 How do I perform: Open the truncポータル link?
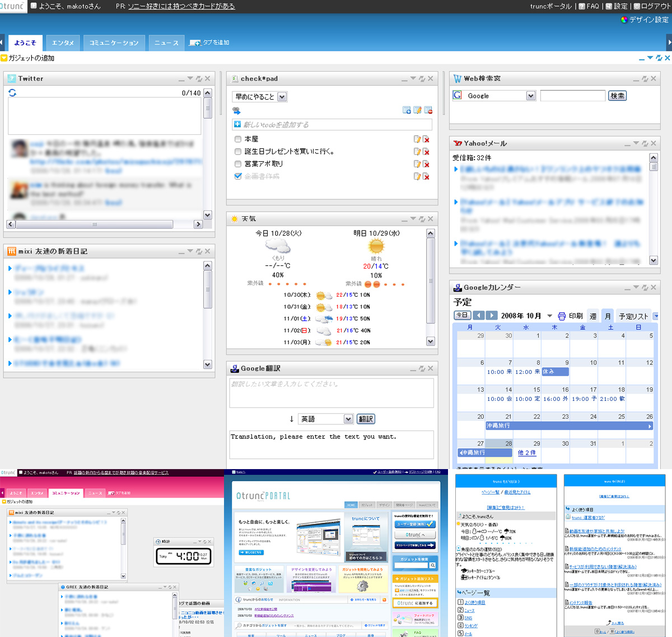tap(551, 6)
